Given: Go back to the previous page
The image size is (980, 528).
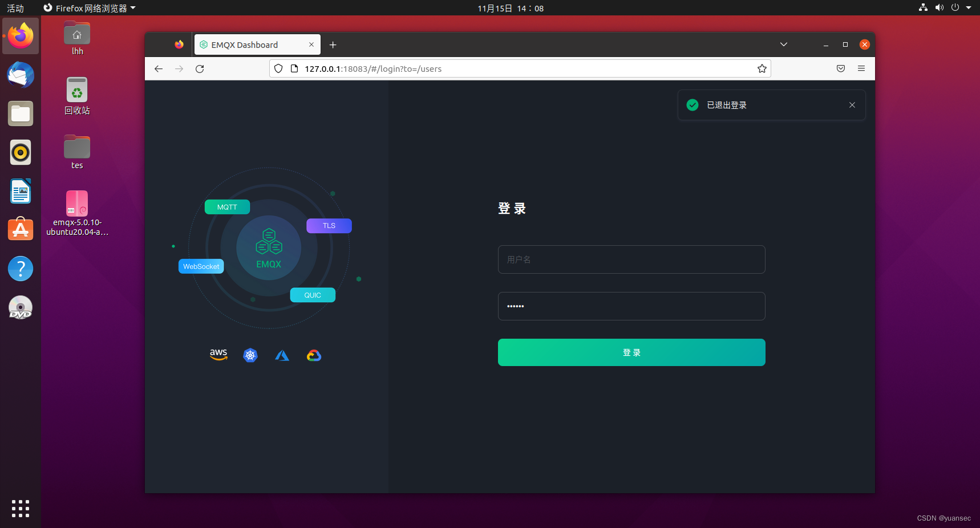Looking at the screenshot, I should 159,68.
